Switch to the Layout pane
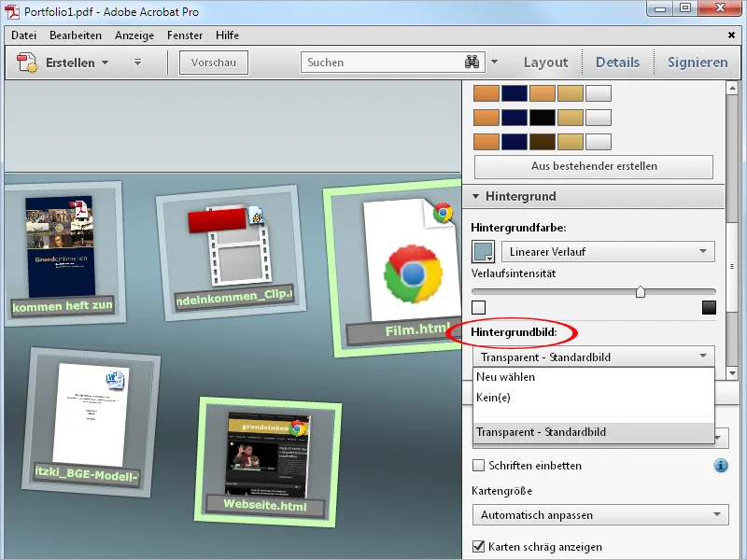Viewport: 747px width, 560px height. point(545,63)
